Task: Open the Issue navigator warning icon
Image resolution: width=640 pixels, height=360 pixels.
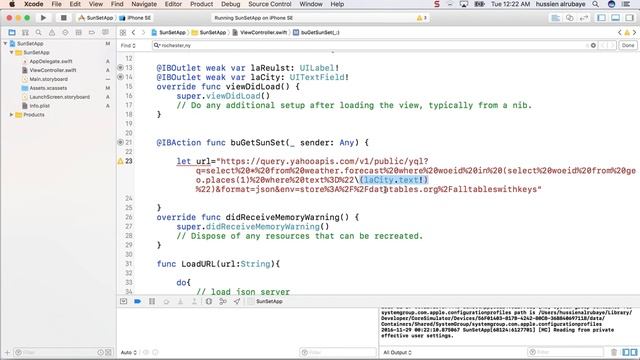Action: pyautogui.click(x=52, y=32)
